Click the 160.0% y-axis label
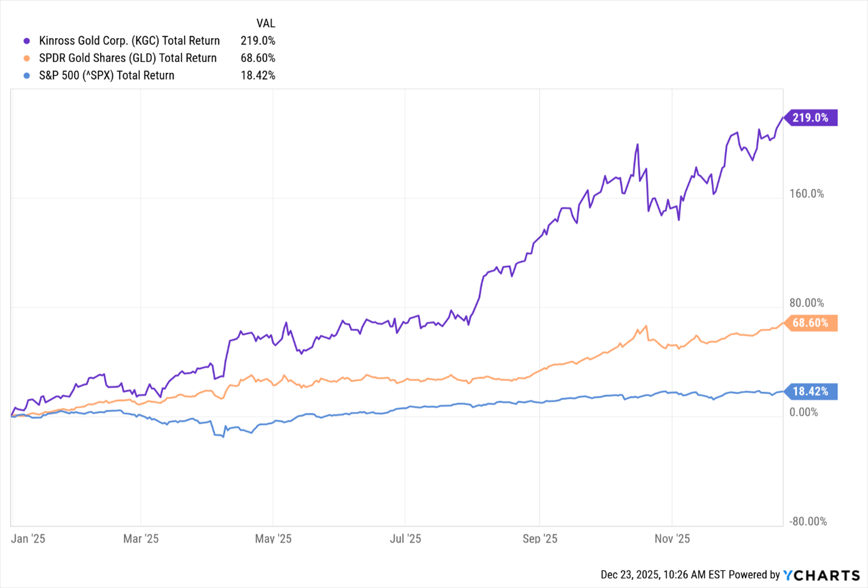This screenshot has height=588, width=868. 807,194
